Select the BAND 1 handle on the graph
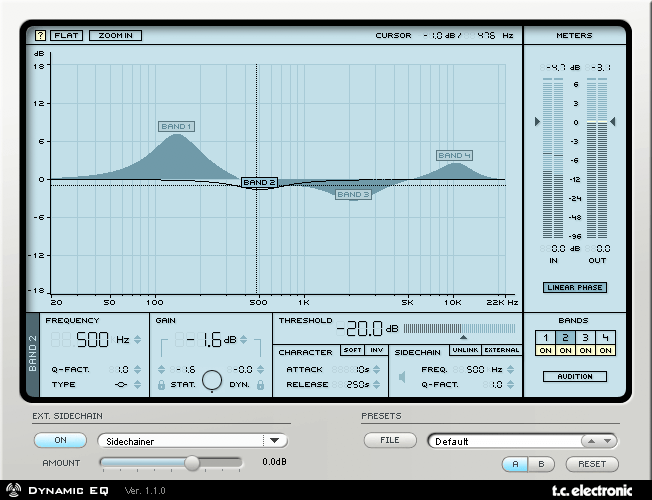652x500 pixels. click(x=176, y=127)
